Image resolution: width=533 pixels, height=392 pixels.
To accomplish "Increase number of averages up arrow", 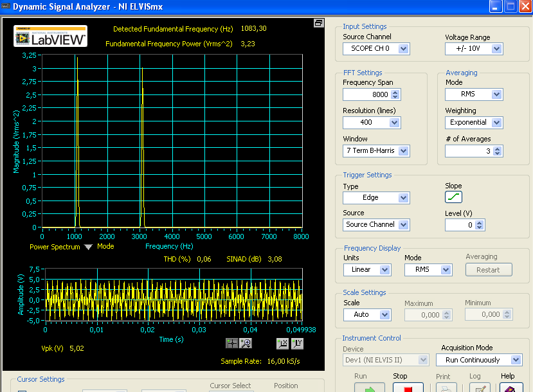I will click(497, 149).
